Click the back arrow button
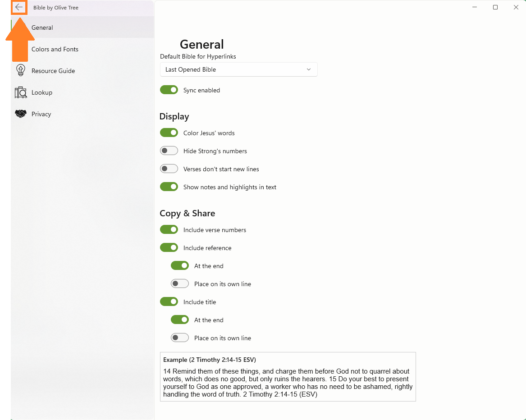The image size is (526, 420). point(19,7)
